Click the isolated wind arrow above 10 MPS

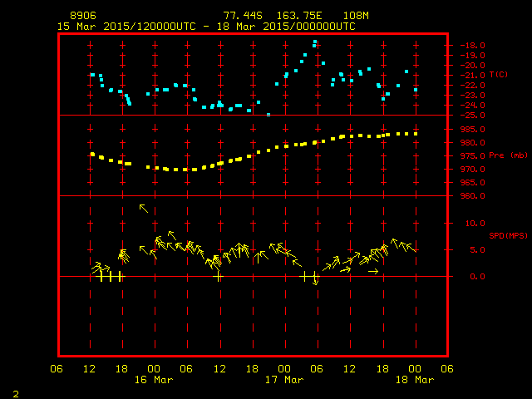coord(144,209)
